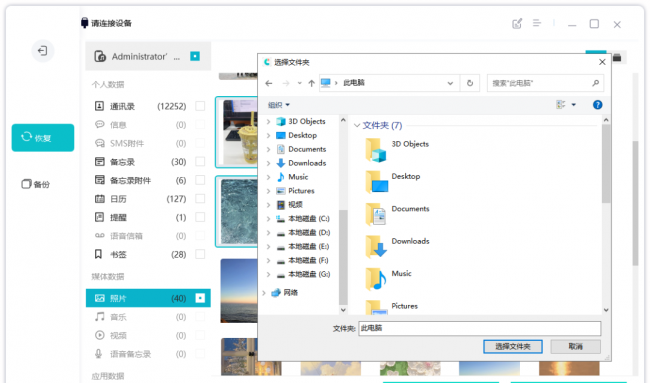
Task: Expand the Downloads tree node
Action: tap(268, 163)
